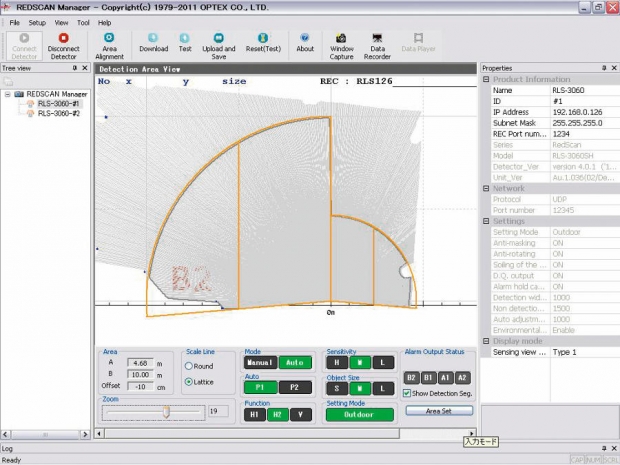This screenshot has height=465, width=620.
Task: Close the Properties panel
Action: point(614,68)
